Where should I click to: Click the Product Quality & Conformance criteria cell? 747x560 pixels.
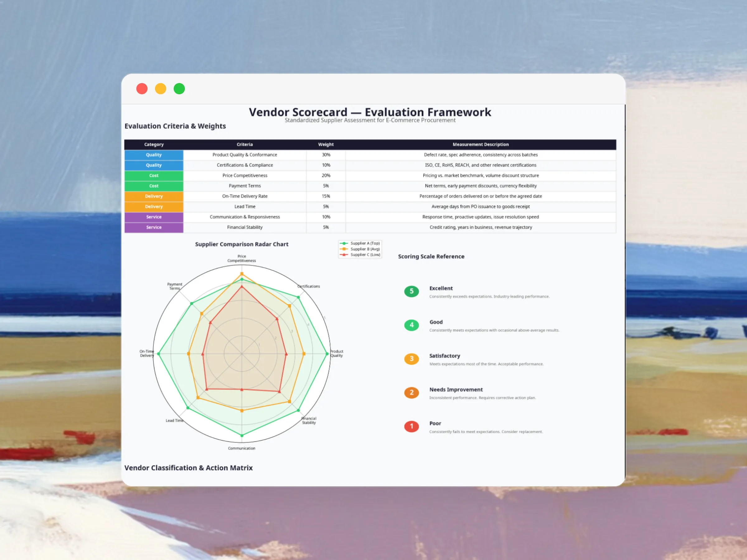click(245, 155)
